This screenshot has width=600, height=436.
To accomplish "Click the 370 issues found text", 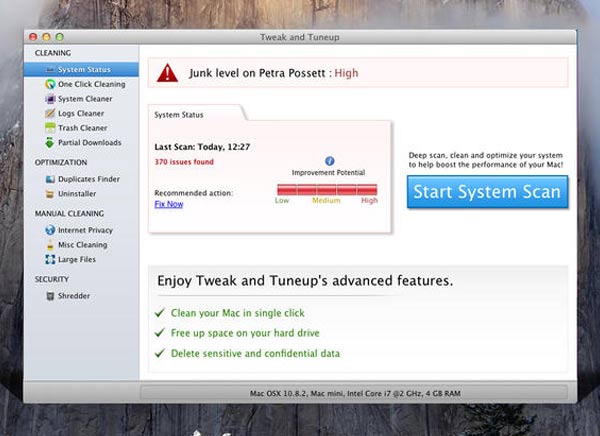I will point(184,162).
